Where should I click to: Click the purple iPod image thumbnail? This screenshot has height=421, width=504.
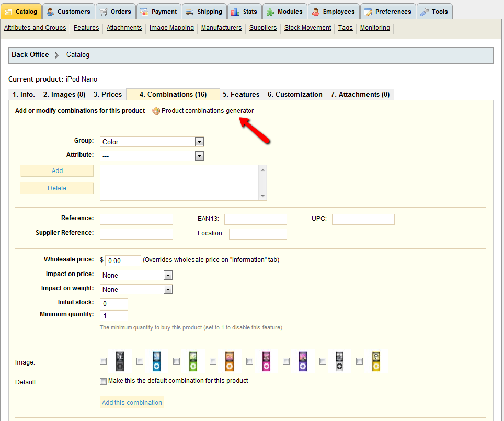[x=303, y=361]
